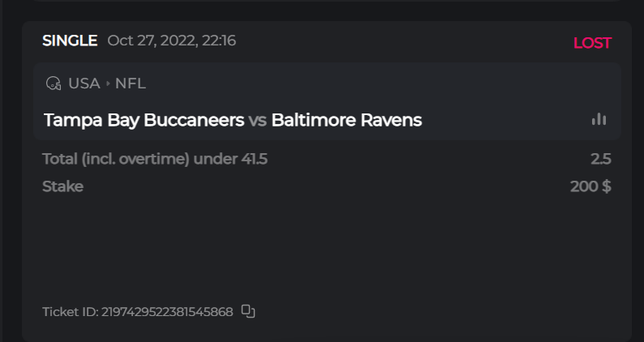The width and height of the screenshot is (644, 342).
Task: Click the 22:16 time in the bet header
Action: (219, 41)
